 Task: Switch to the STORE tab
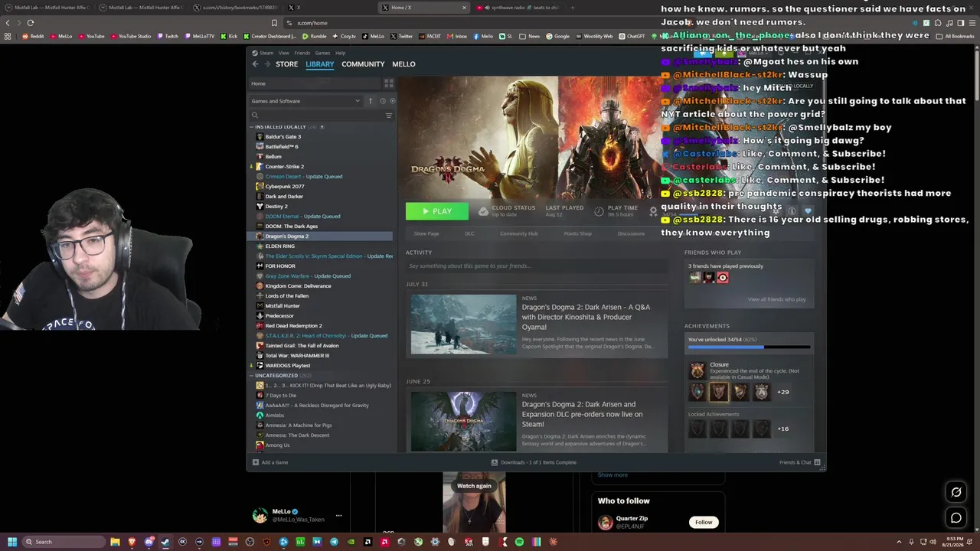pyautogui.click(x=287, y=64)
